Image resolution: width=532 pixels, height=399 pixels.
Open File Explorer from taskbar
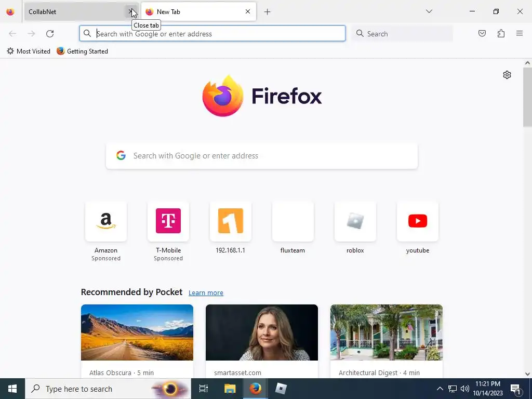click(230, 389)
